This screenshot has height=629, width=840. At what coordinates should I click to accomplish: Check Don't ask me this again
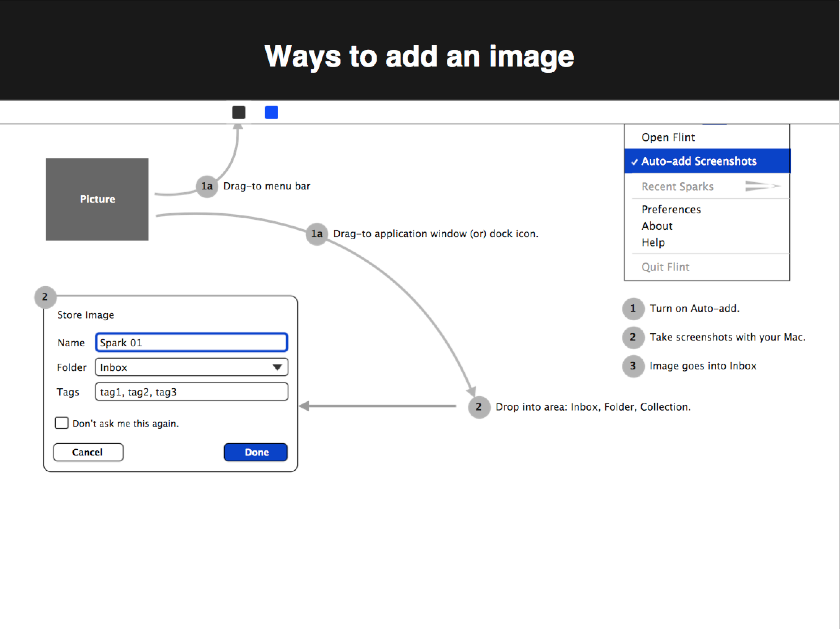tap(61, 423)
